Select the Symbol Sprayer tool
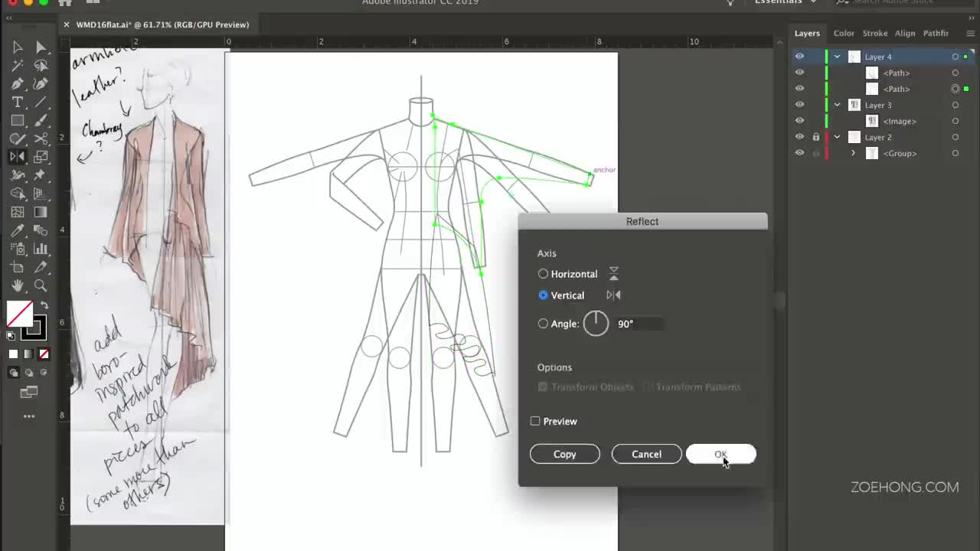This screenshot has width=980, height=551. pyautogui.click(x=18, y=249)
